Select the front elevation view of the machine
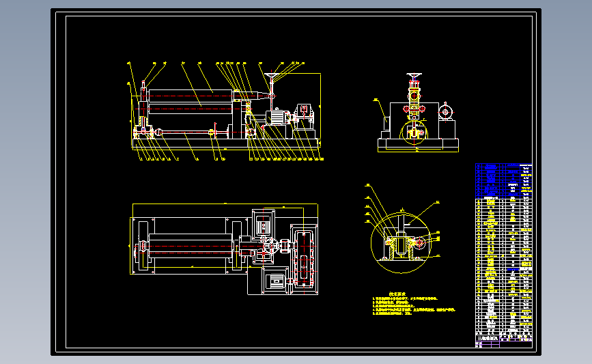This screenshot has width=592, height=364. click(225, 112)
